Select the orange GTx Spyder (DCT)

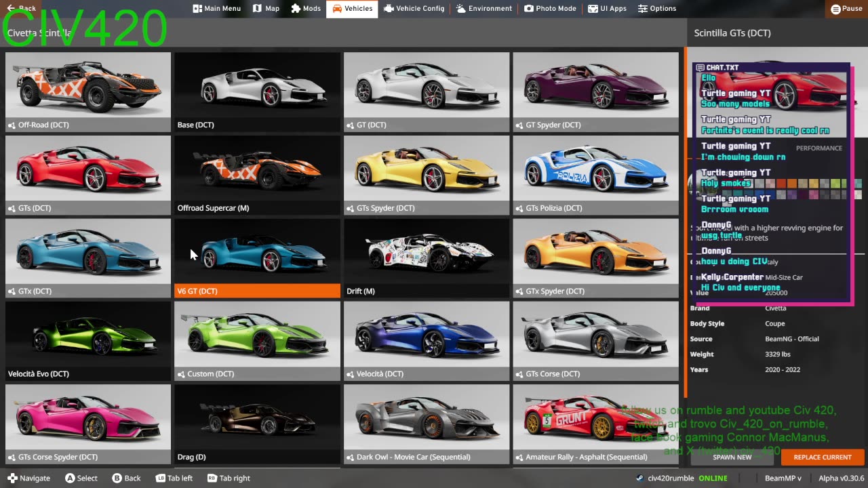pyautogui.click(x=595, y=258)
